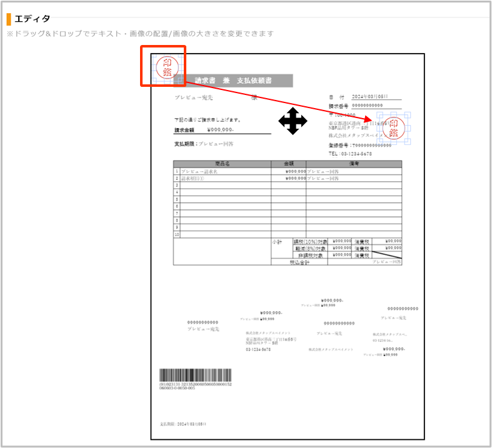This screenshot has height=448, width=492.
Task: Select the プレビュー宛先 recipient text near the top
Action: coord(194,97)
